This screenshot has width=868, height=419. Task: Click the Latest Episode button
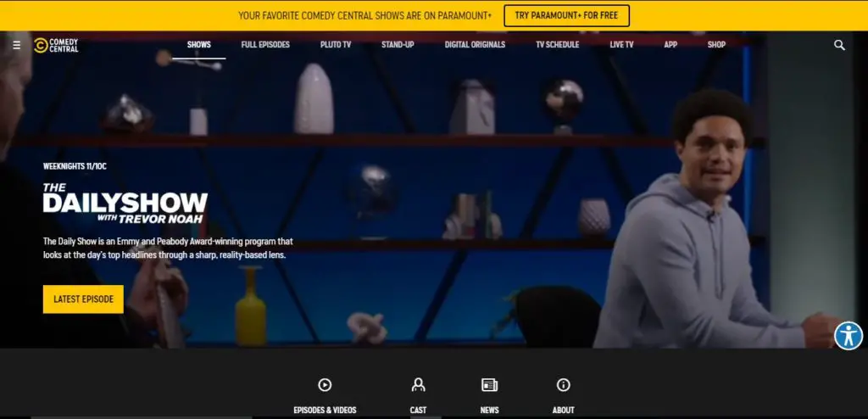(84, 299)
